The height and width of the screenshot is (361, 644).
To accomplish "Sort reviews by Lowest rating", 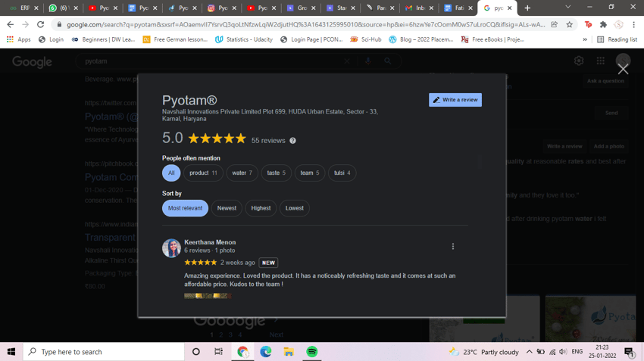I will [295, 208].
